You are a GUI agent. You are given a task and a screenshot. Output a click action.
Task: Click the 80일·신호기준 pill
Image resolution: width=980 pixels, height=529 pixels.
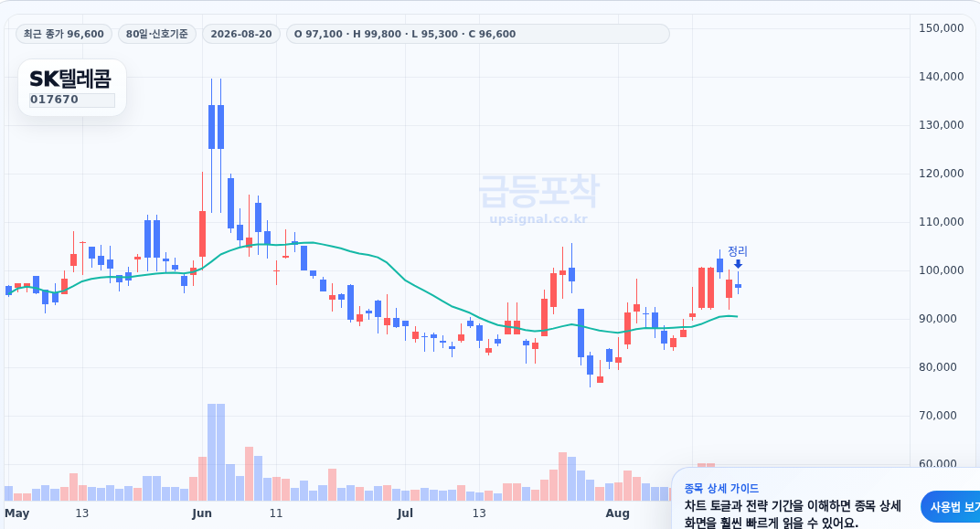[x=157, y=34]
